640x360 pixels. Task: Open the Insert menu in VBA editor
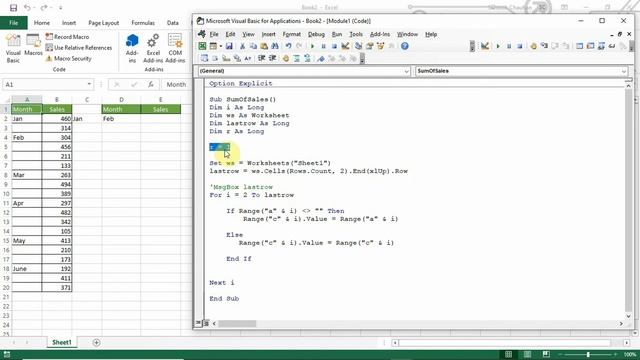click(x=268, y=34)
